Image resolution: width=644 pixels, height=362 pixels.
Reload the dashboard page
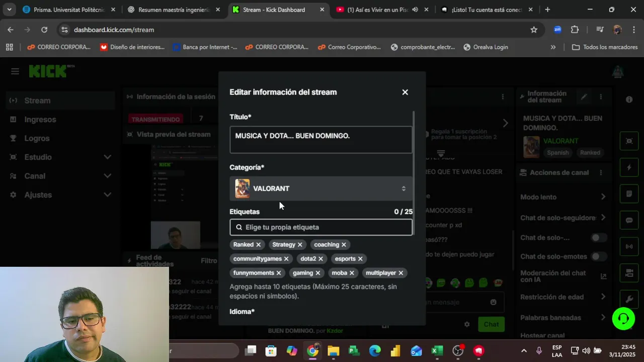[44, 30]
